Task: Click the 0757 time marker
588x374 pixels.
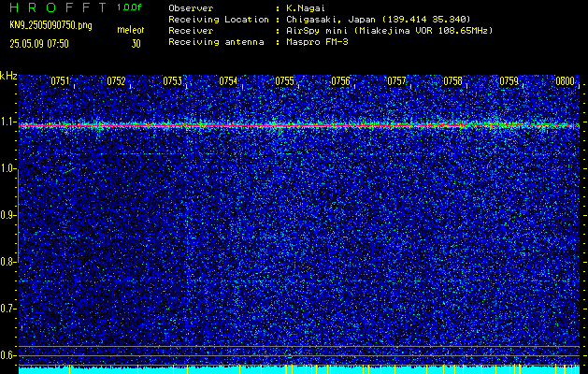Action: pos(396,81)
